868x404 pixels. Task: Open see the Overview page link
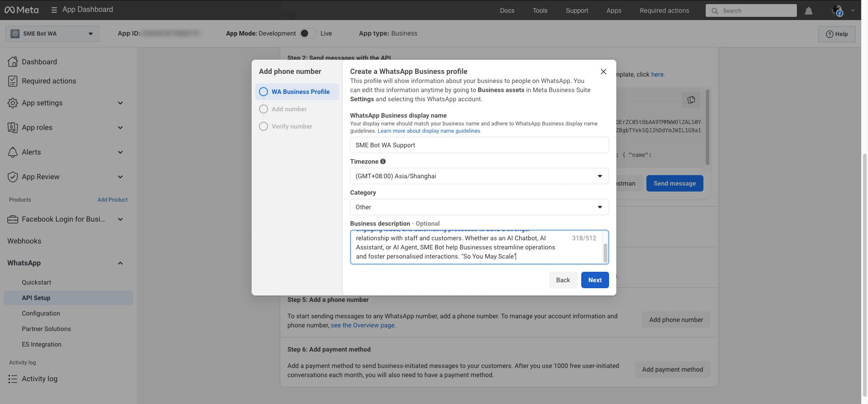362,325
